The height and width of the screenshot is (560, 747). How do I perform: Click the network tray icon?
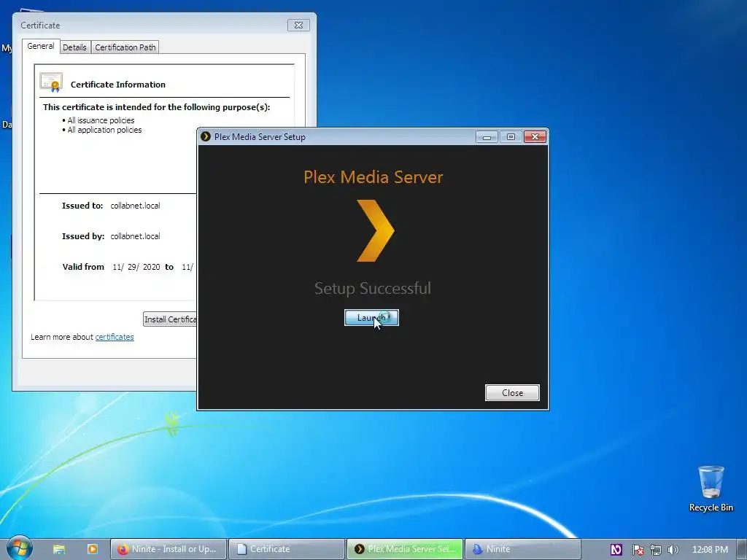pos(656,550)
